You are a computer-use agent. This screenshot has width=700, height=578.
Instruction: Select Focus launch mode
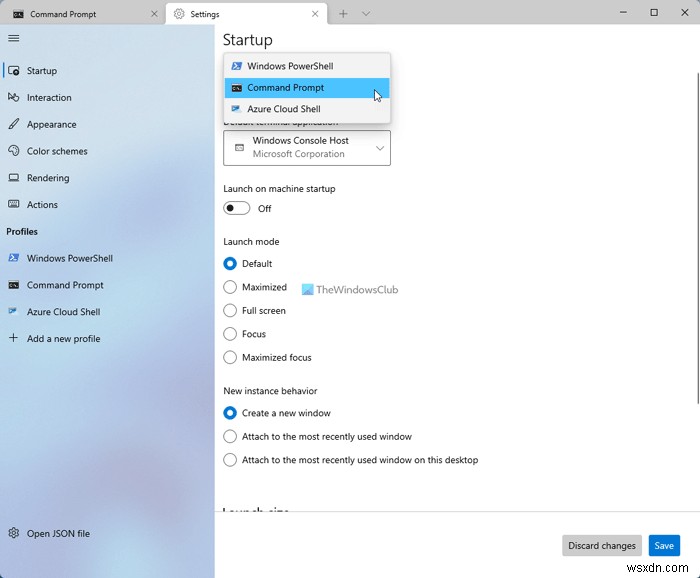pos(230,334)
